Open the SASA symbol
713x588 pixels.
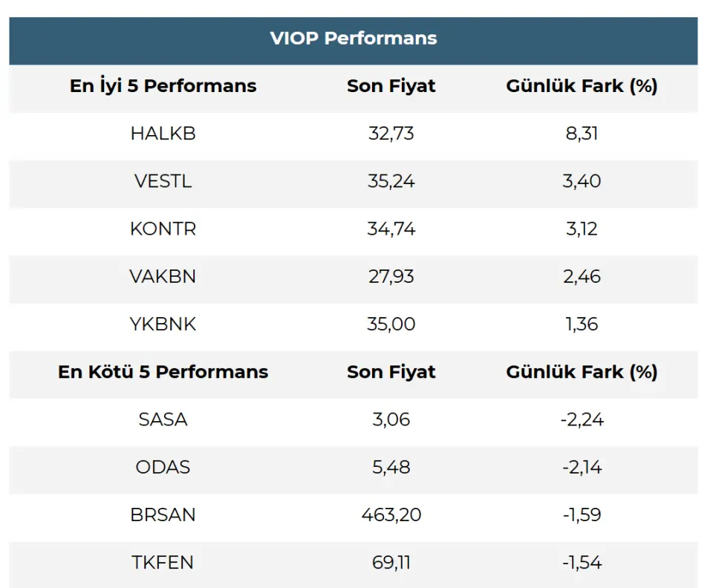coord(163,419)
